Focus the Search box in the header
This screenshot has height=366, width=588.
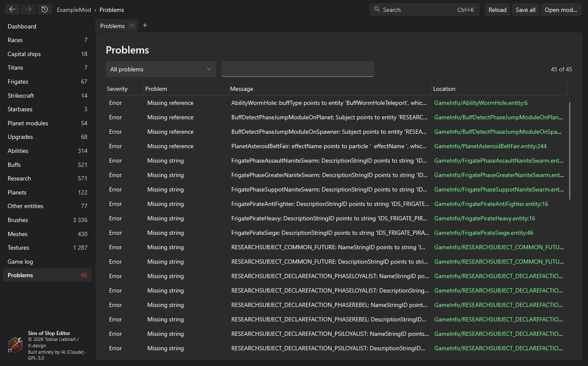pyautogui.click(x=425, y=10)
